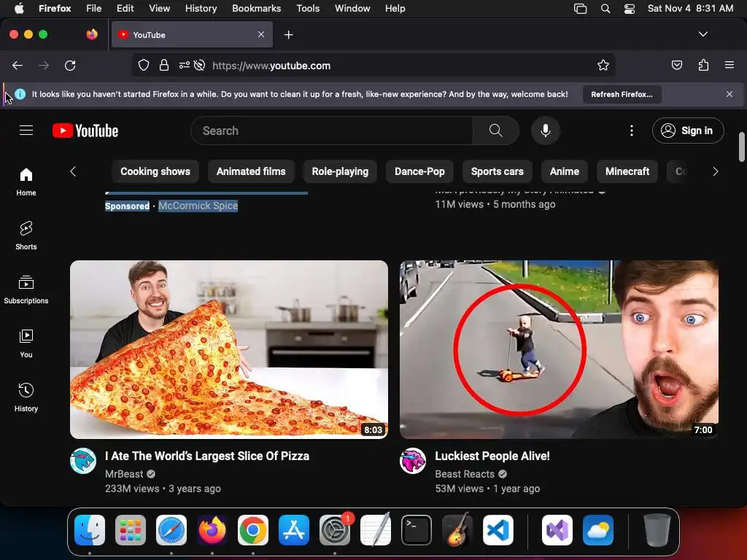Select the Anime chip
The image size is (747, 560).
tap(565, 171)
